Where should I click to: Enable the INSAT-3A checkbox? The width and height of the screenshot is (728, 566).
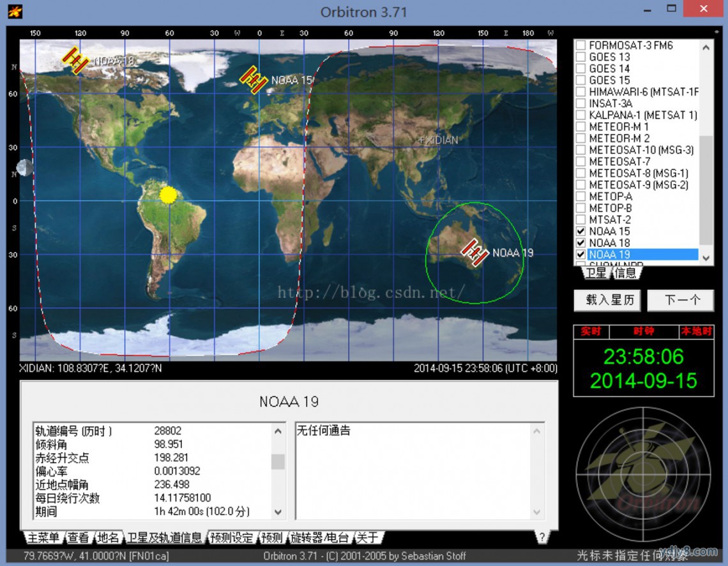580,103
